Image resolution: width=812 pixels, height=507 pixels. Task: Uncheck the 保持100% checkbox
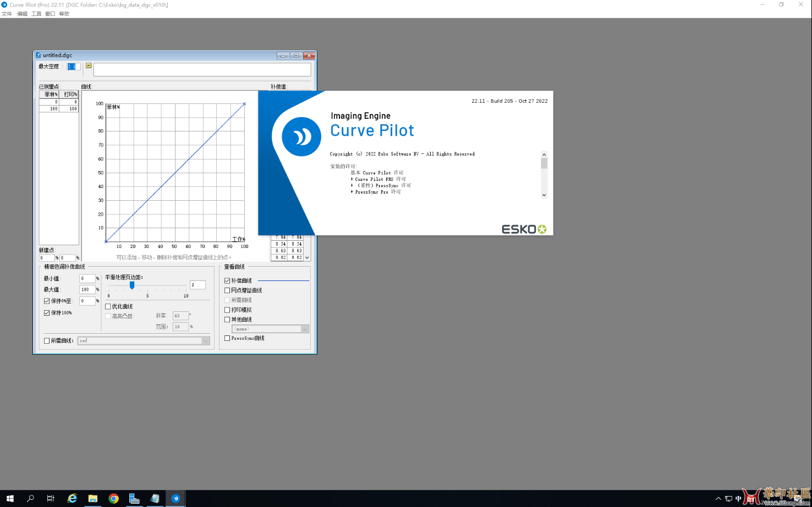47,313
